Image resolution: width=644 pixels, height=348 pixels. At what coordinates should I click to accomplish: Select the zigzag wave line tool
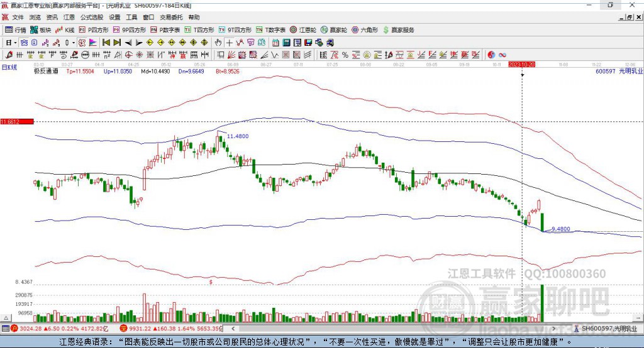(275, 55)
